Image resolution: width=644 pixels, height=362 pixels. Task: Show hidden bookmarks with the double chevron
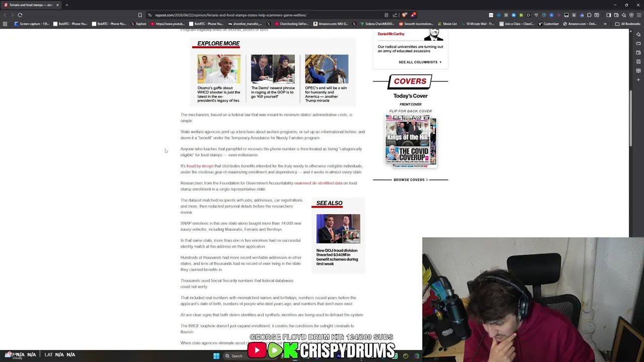[x=605, y=24]
